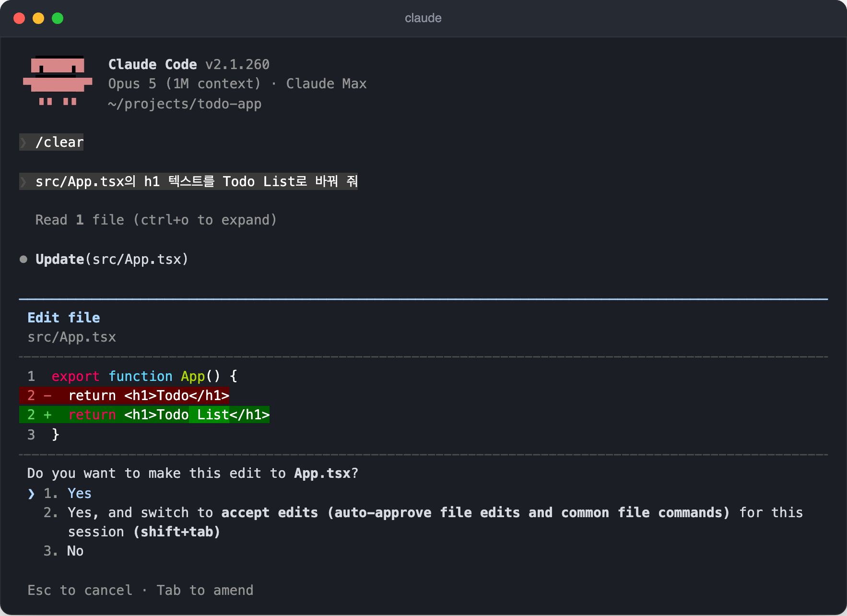847x616 pixels.
Task: Select option 3 No
Action: 63,551
